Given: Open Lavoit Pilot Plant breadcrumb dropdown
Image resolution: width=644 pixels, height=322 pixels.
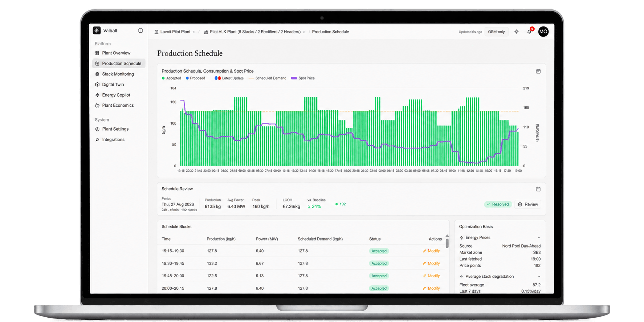Looking at the screenshot, I should point(194,32).
